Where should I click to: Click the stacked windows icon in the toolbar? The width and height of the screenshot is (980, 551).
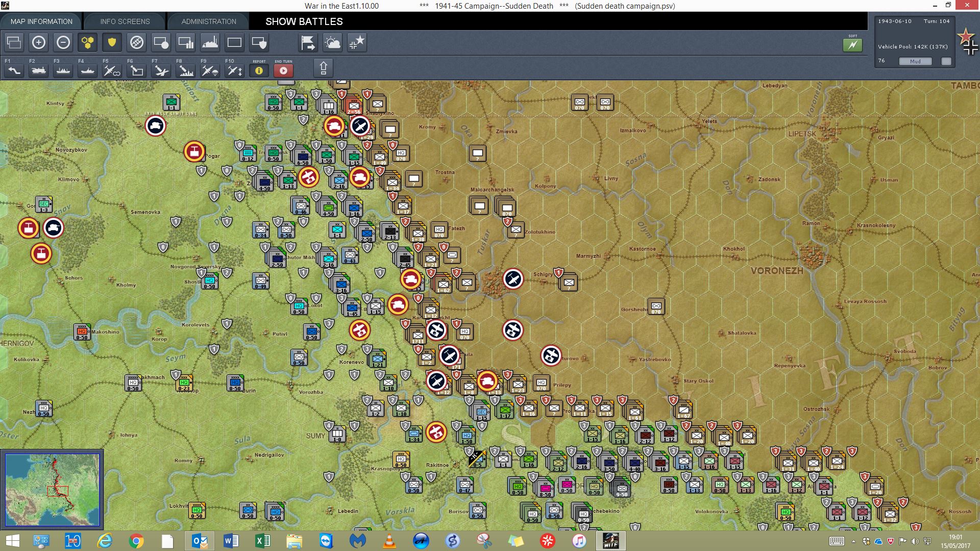pyautogui.click(x=14, y=42)
